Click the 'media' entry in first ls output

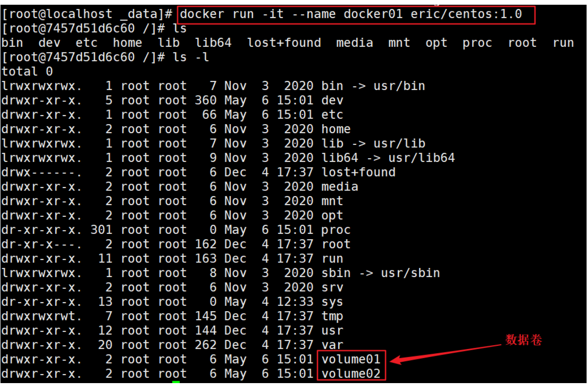click(x=355, y=43)
